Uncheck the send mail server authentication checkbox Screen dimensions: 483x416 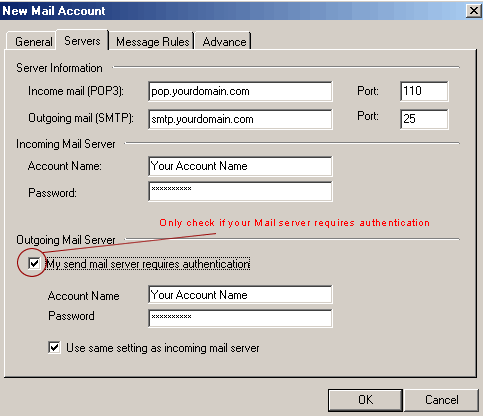(x=34, y=263)
